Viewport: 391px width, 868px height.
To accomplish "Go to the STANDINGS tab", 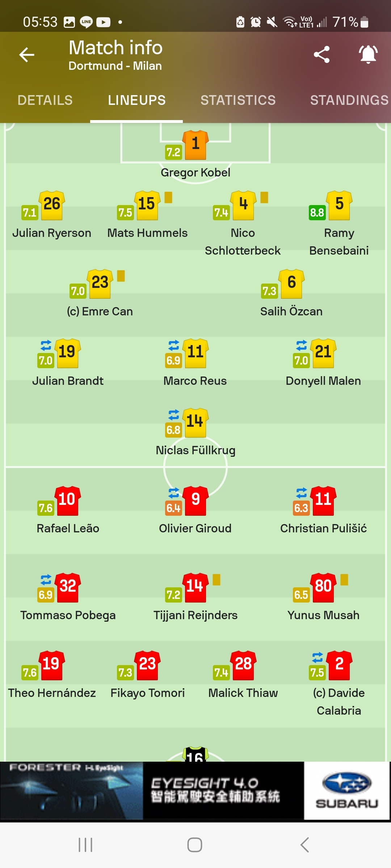I will tap(349, 100).
